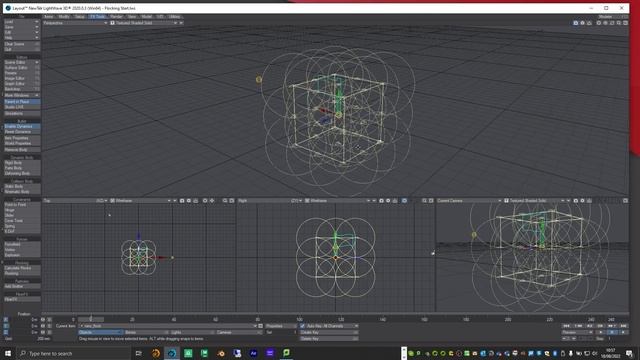The image size is (640, 360).
Task: Open the Save dropdown menu
Action: (x=22, y=27)
